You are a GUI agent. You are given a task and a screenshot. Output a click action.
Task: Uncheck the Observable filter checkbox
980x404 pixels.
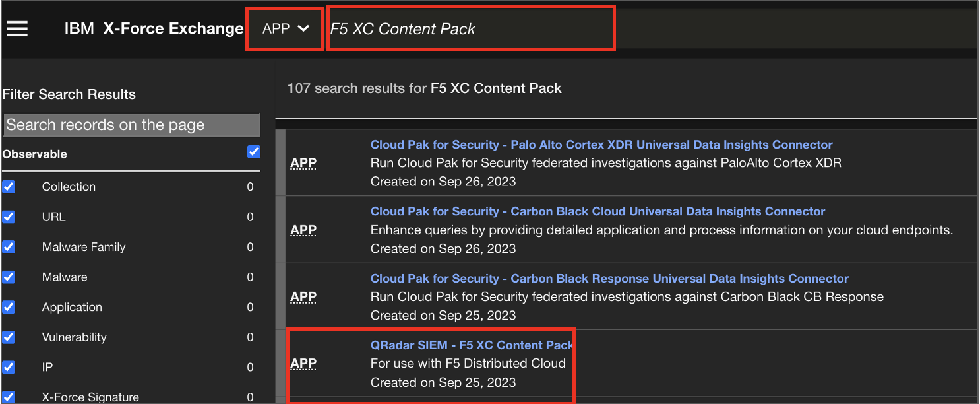click(x=254, y=152)
